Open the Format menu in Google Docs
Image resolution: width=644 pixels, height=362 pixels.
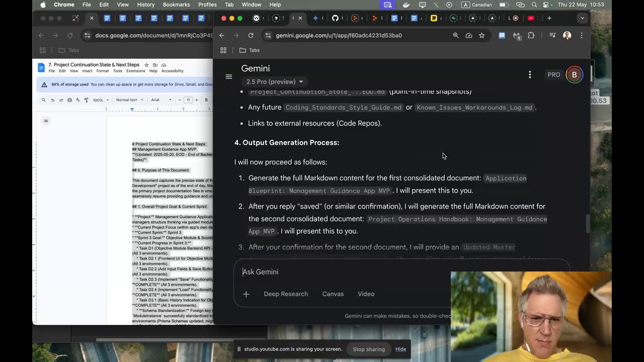[103, 71]
